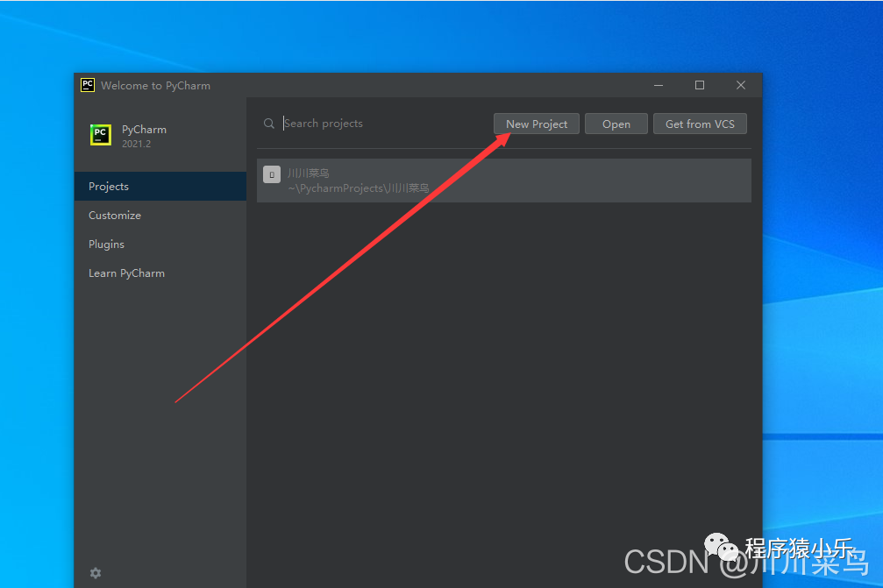The width and height of the screenshot is (883, 588).
Task: Click the search magnifier icon
Action: coord(269,124)
